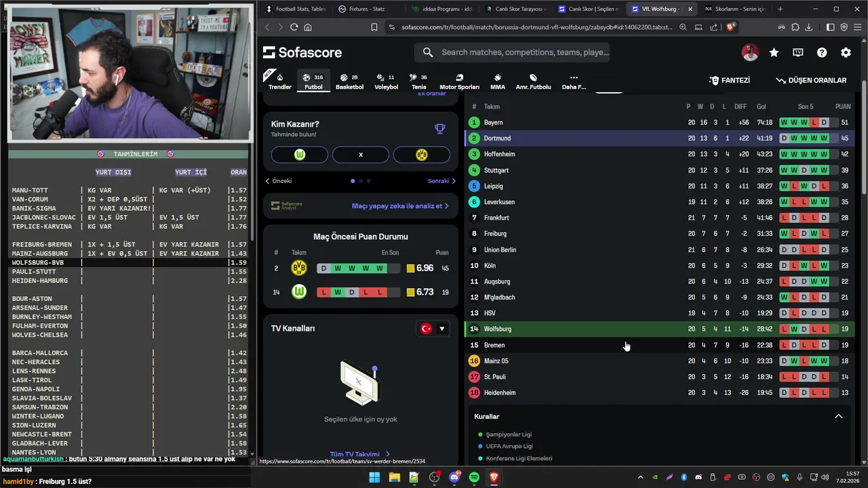The image size is (868, 488).
Task: Switch to Football Stats browser tab
Action: pos(295,9)
